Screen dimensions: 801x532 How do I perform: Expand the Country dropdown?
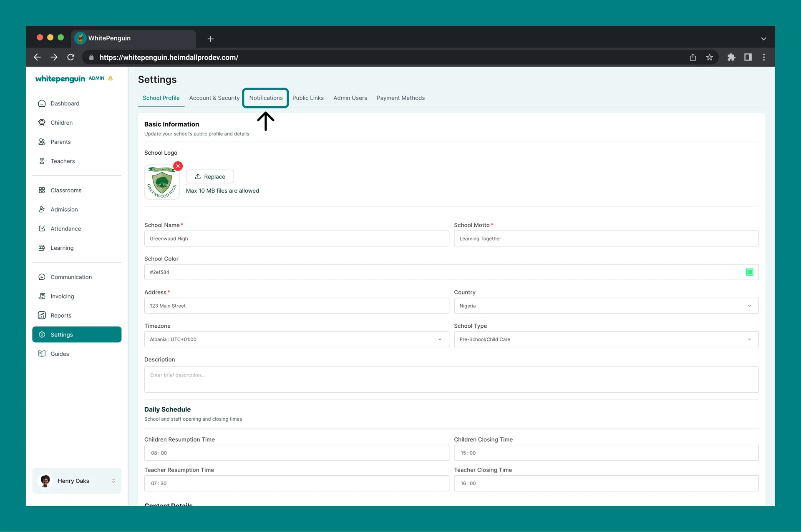coord(606,306)
